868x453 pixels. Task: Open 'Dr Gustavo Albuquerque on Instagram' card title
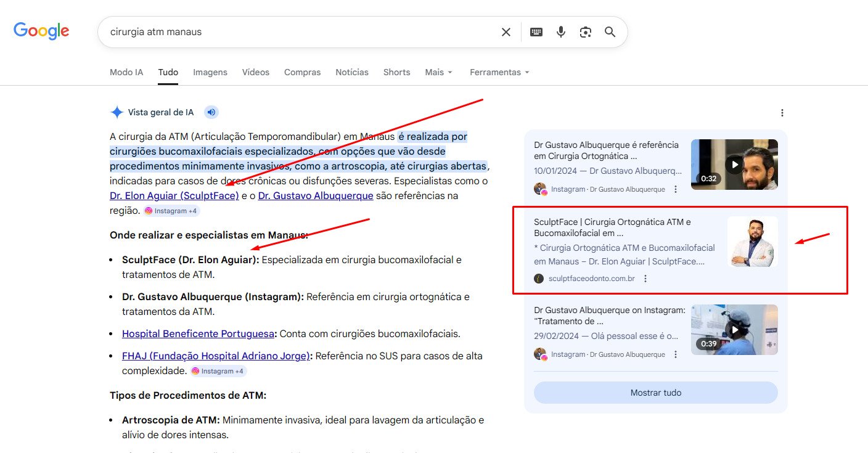point(610,316)
